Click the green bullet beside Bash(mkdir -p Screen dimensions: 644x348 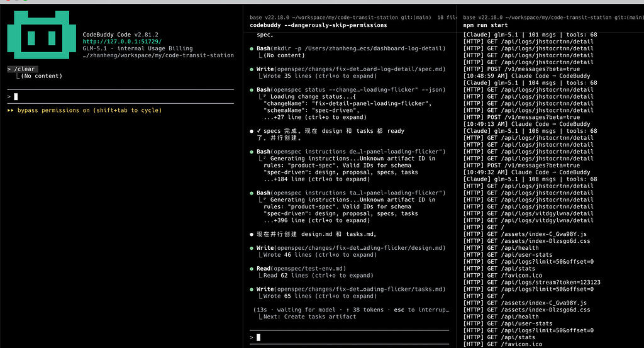point(252,48)
